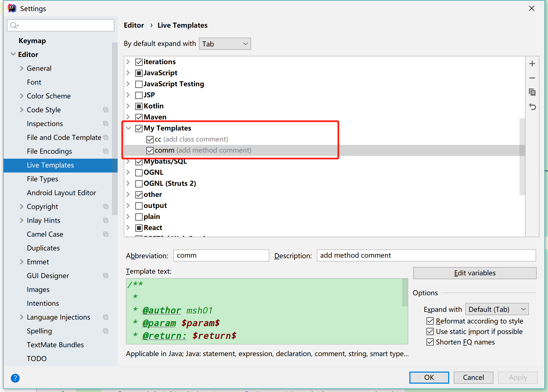Click into the Abbreviation text field
Screen dimensions: 548x392
(221, 255)
